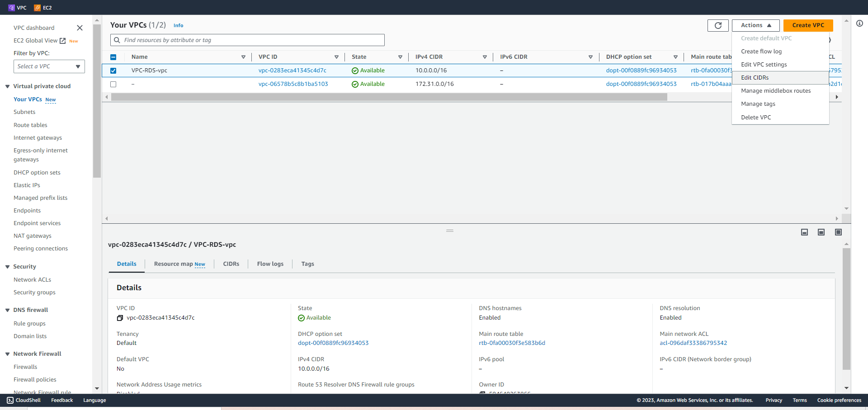The height and width of the screenshot is (410, 868).
Task: Go to Subnets in sidebar
Action: click(x=24, y=112)
